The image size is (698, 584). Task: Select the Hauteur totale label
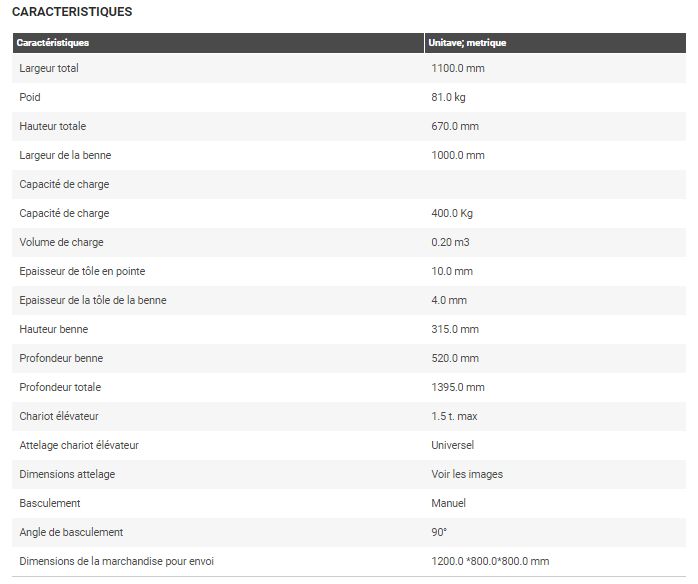(x=53, y=127)
